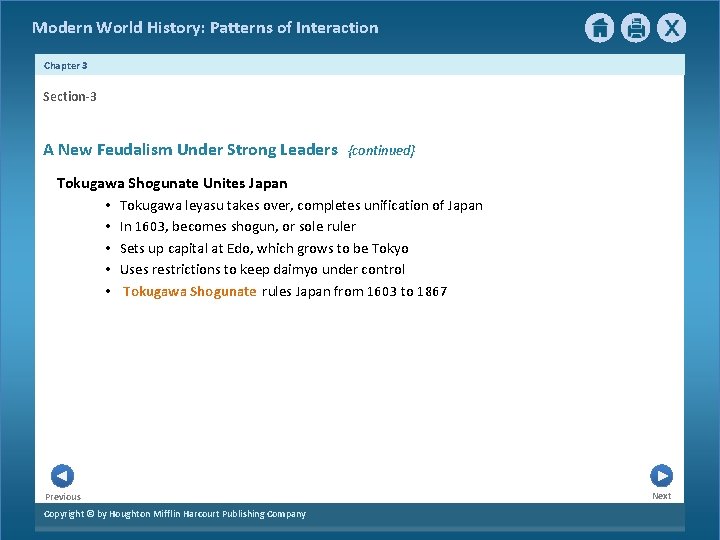Print this slide with printer icon
Screen dimensions: 720x540
636,28
